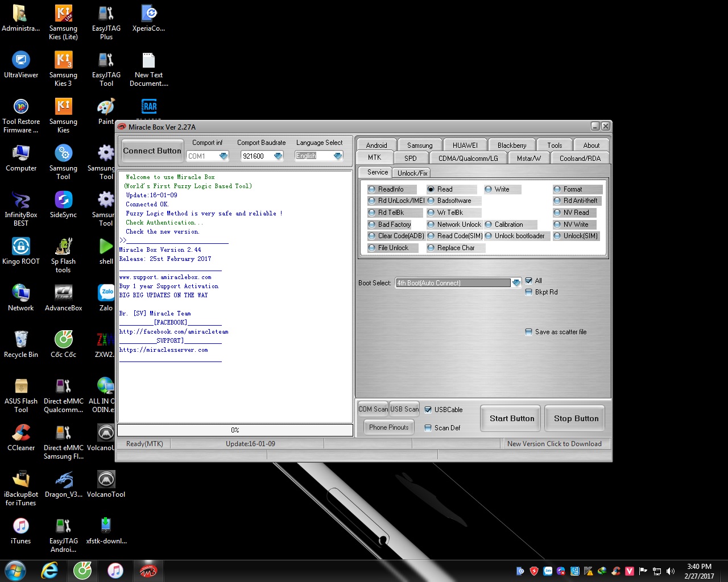Screen dimensions: 728x582
Task: Click the 0% progress bar
Action: (x=235, y=430)
